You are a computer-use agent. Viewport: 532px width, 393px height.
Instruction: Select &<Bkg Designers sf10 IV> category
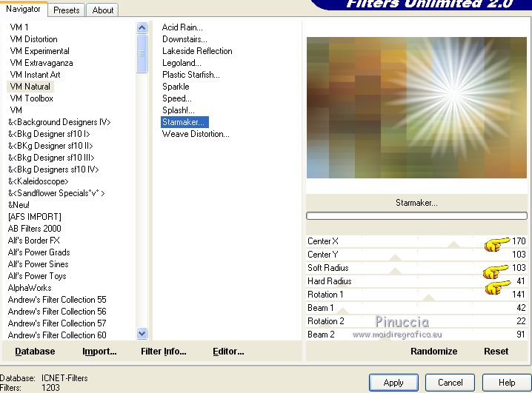(53, 169)
